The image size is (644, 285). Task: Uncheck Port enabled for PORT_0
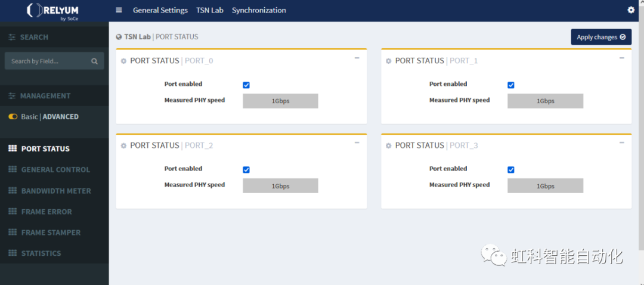(x=246, y=85)
